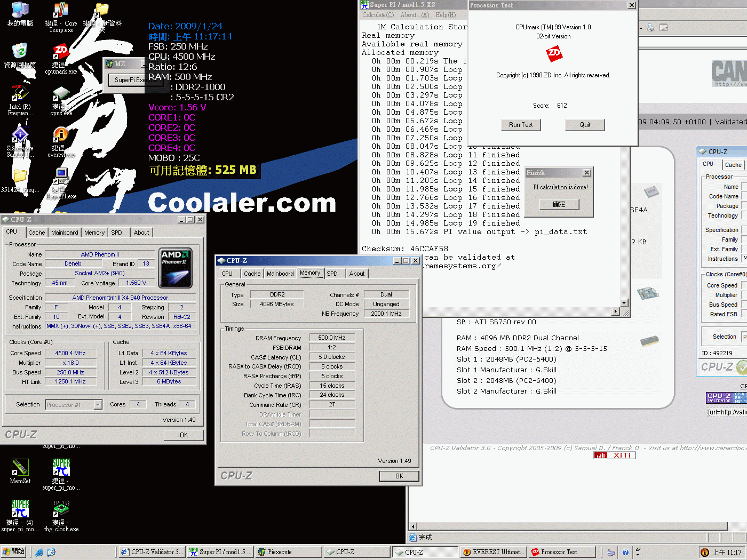Switch to Processor Test taskbar item
This screenshot has width=747, height=560.
[562, 552]
